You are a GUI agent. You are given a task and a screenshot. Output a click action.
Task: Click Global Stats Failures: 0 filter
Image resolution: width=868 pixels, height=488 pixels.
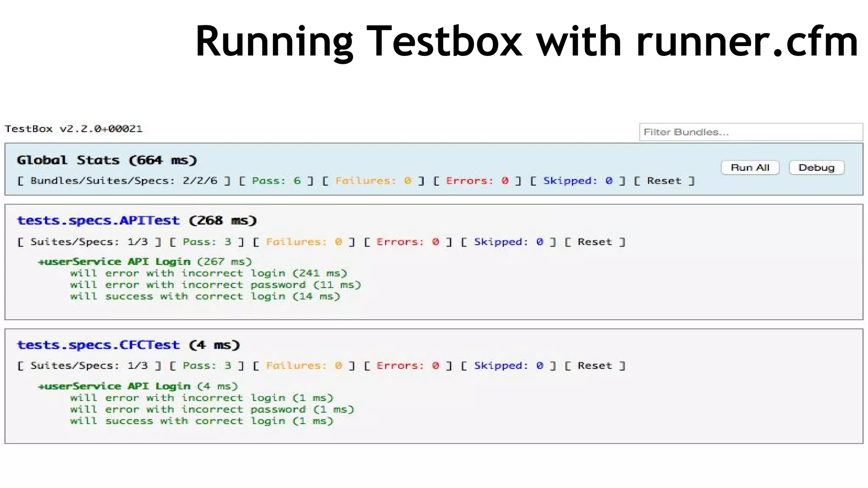[373, 181]
